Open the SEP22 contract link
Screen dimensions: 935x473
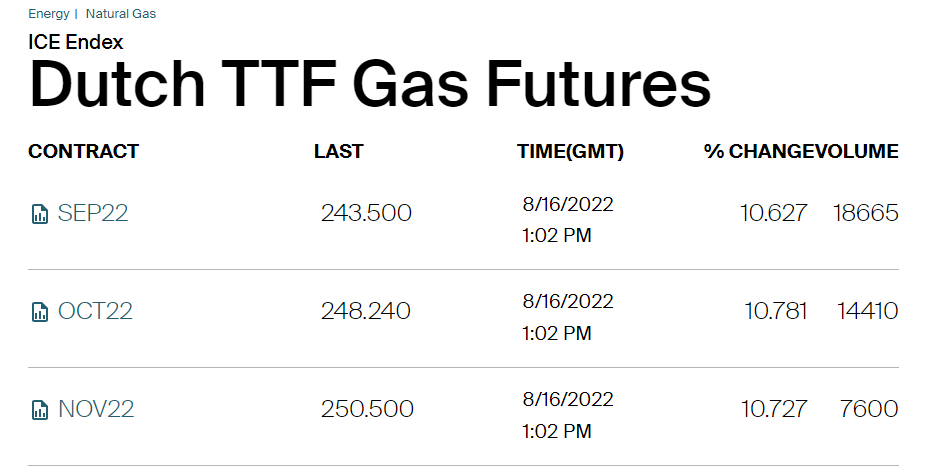point(93,213)
